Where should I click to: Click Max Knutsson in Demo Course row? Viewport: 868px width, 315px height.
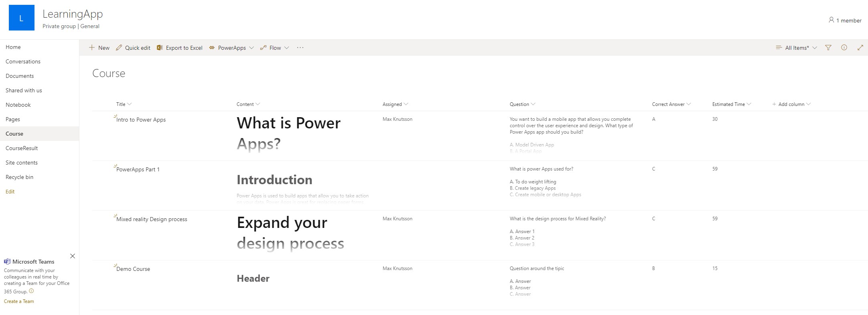[397, 268]
